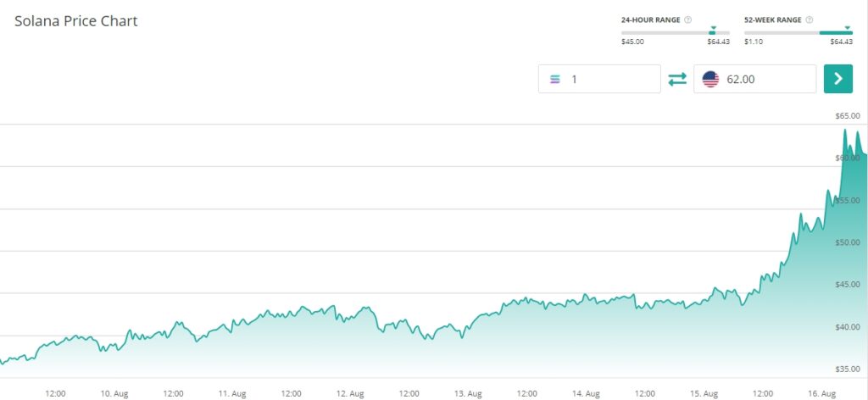The image size is (868, 400).
Task: Click the $65.00 price axis label
Action: click(848, 115)
